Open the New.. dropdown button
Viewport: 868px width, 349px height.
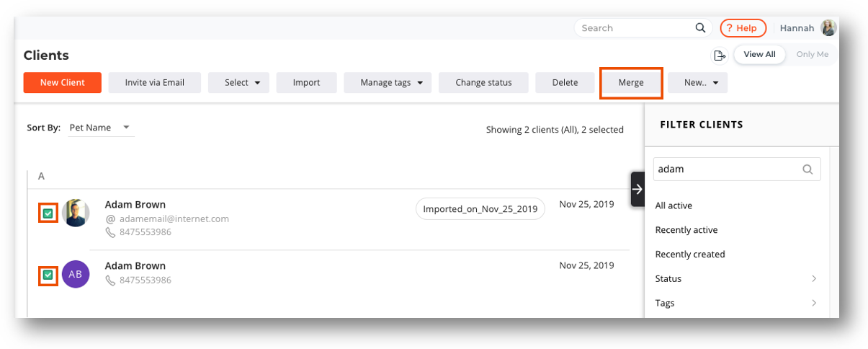697,83
